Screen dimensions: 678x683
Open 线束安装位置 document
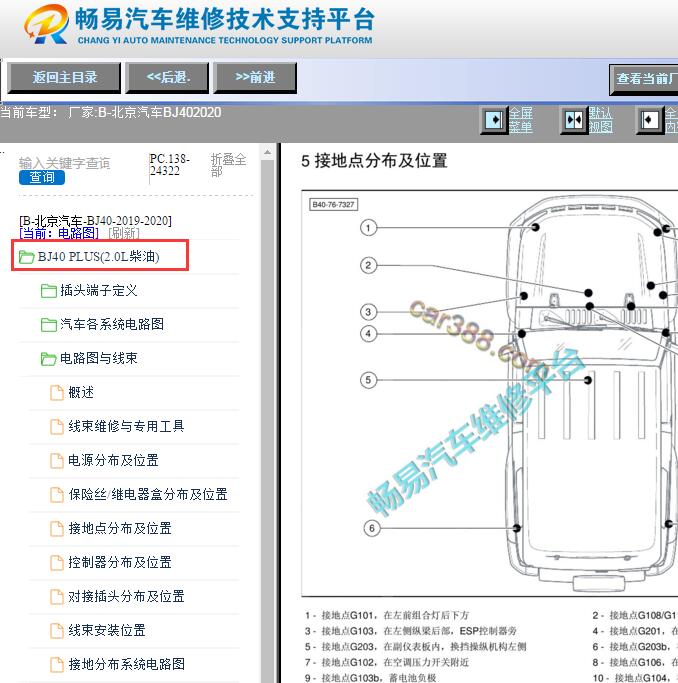[107, 630]
